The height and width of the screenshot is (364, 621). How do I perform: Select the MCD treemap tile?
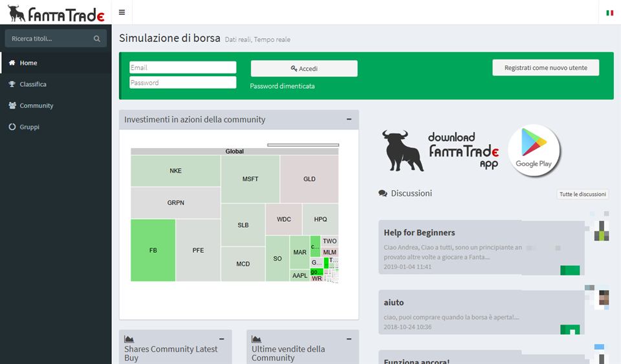pyautogui.click(x=243, y=264)
